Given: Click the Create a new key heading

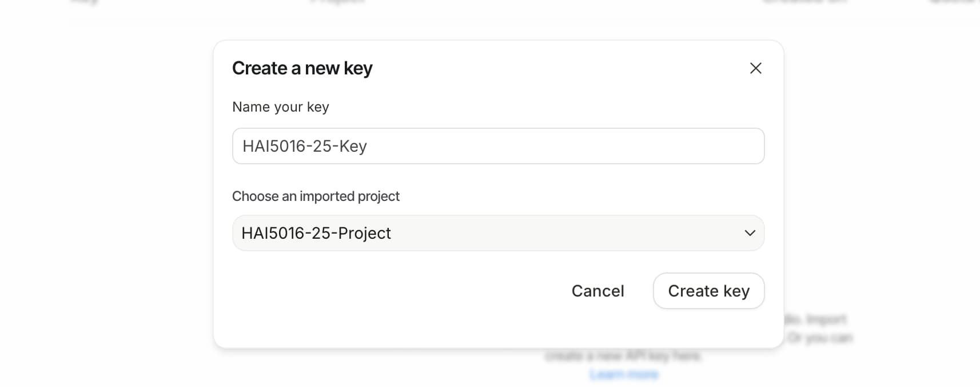Looking at the screenshot, I should tap(302, 68).
